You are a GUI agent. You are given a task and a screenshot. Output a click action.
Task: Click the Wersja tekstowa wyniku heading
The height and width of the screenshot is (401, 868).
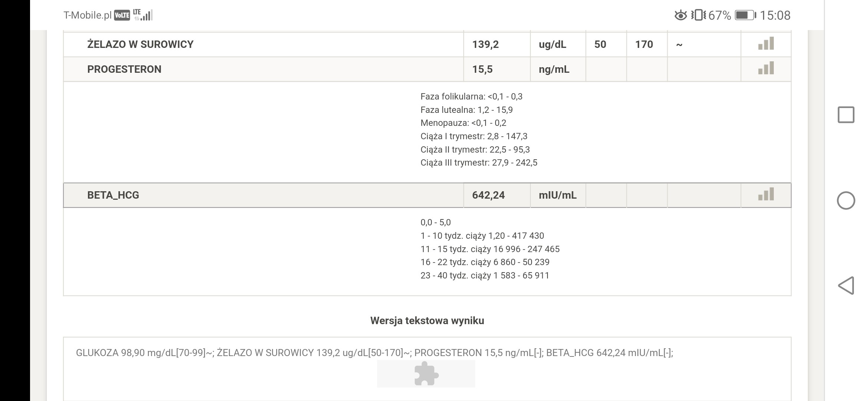tap(427, 321)
